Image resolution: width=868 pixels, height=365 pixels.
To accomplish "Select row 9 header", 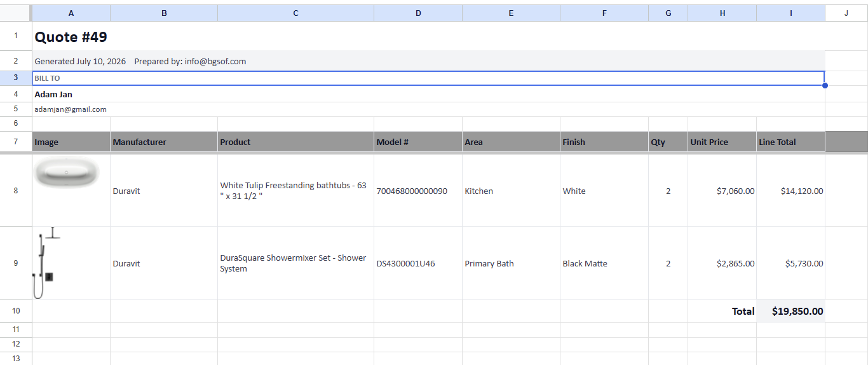I will [16, 263].
